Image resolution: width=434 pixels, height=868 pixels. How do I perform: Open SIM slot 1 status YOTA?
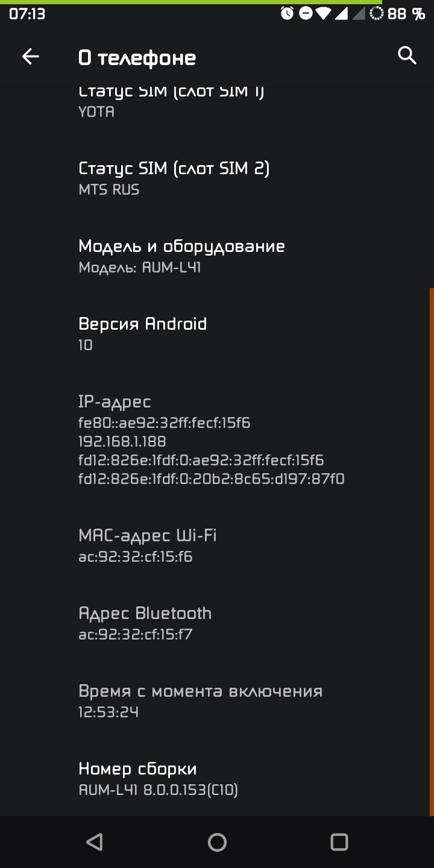point(171,101)
